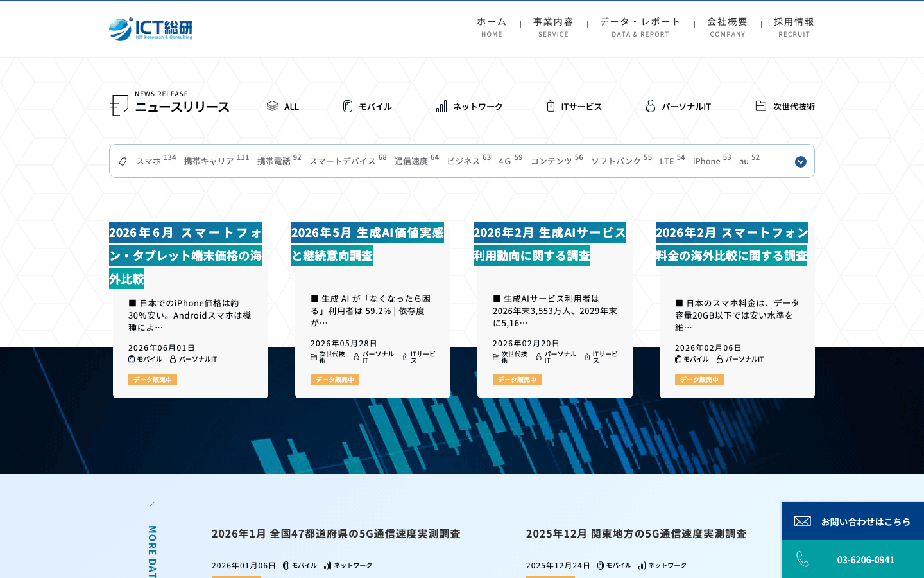Screen dimensions: 924x578
Task: Click the モバイル phone icon in category bar
Action: tap(348, 106)
